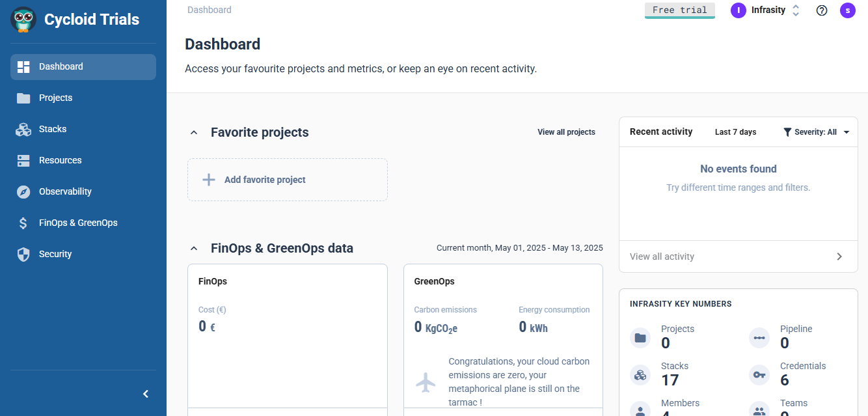Open the Infrasity organization switcher

767,10
